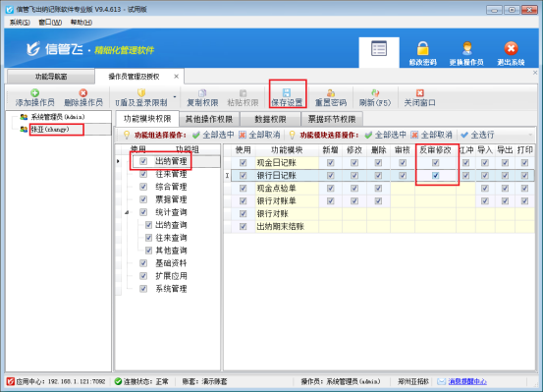Click the 添加操作员 add operator icon

(34, 92)
